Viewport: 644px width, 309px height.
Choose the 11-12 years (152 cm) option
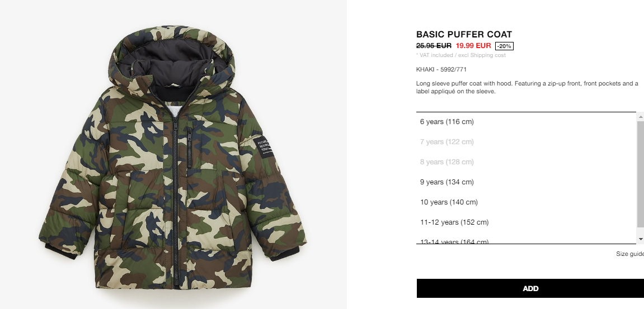526,222
